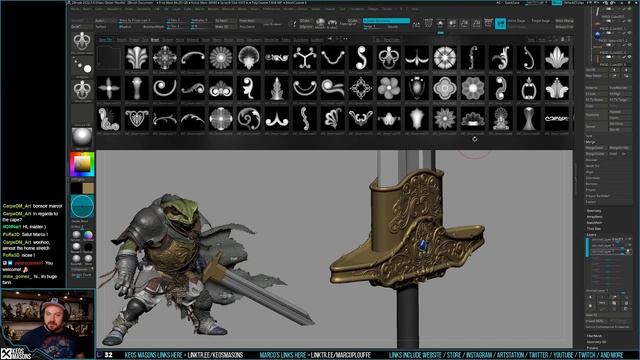Choose the daisy rosette ornament brush
This screenshot has width=640, height=360.
221,58
